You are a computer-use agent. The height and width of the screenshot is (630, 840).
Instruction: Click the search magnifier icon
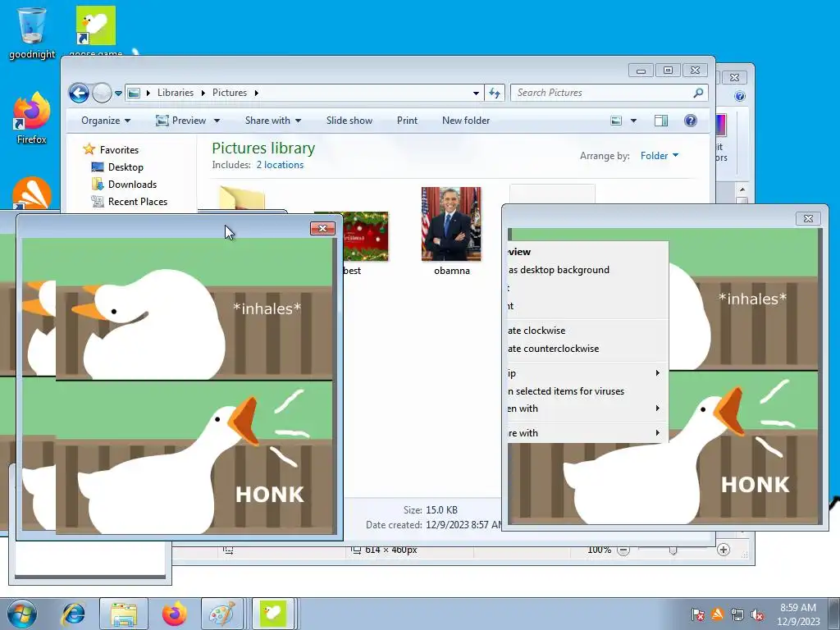click(x=698, y=93)
